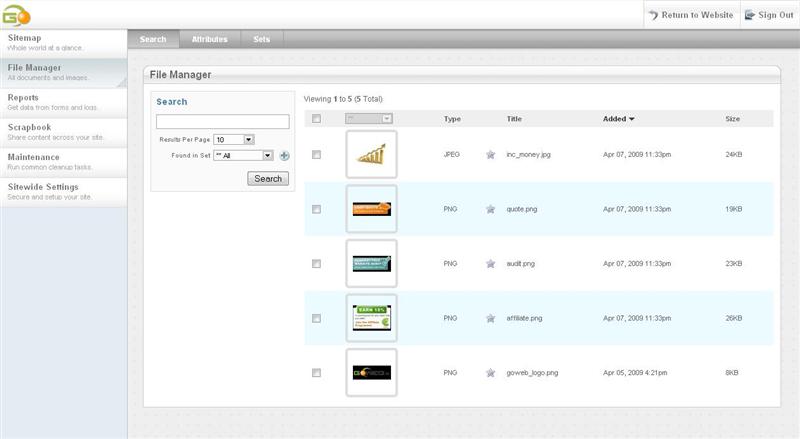Click the star icon beside goweb_logo.png
The width and height of the screenshot is (800, 439).
[490, 372]
